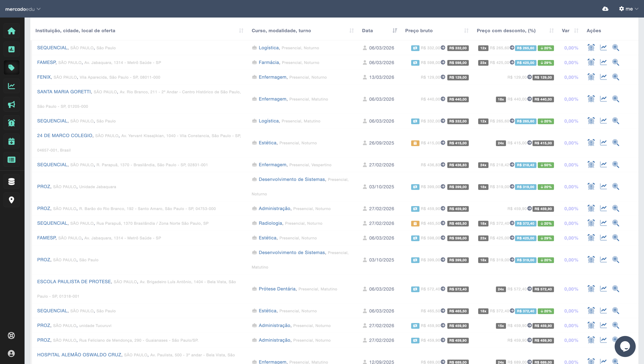644x364 pixels.
Task: Open the database sidebar icon
Action: coord(11,182)
